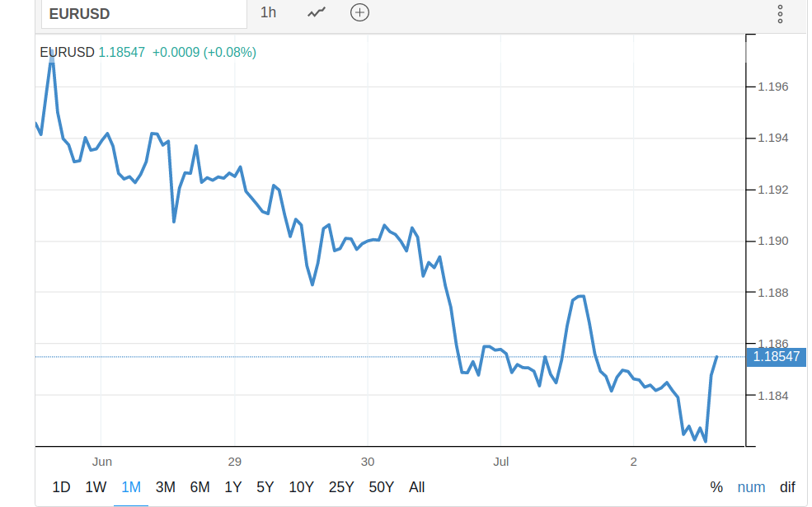Image resolution: width=812 pixels, height=507 pixels.
Task: Switch to num display mode
Action: coord(752,487)
